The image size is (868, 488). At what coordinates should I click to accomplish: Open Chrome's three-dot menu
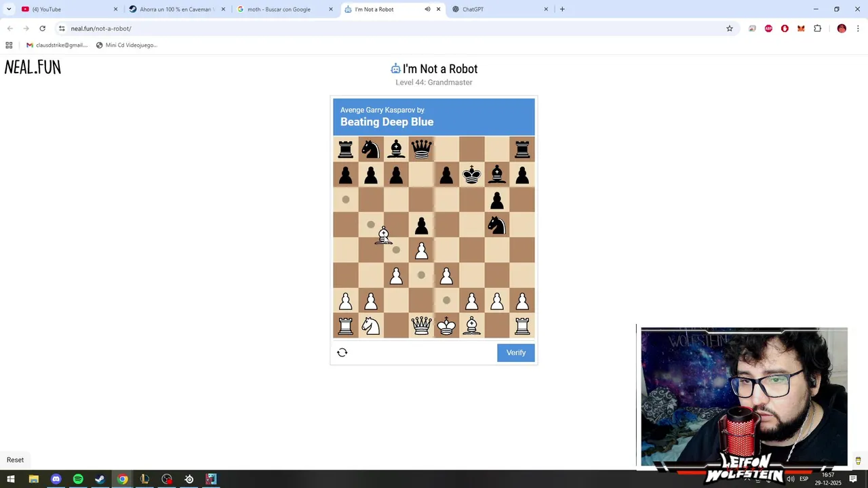[x=858, y=28]
